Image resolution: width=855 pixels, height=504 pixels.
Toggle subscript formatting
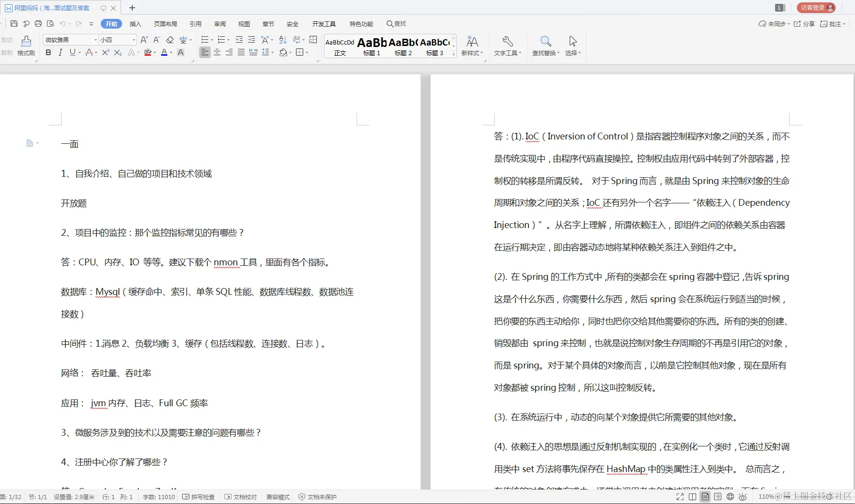point(117,53)
